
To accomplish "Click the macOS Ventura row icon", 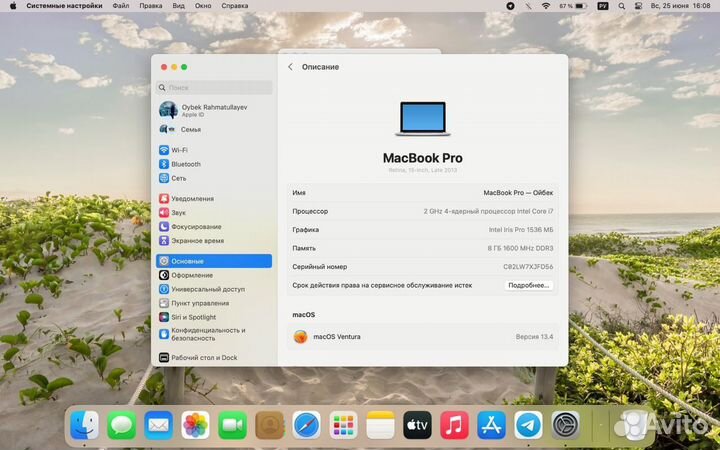I will click(x=300, y=337).
